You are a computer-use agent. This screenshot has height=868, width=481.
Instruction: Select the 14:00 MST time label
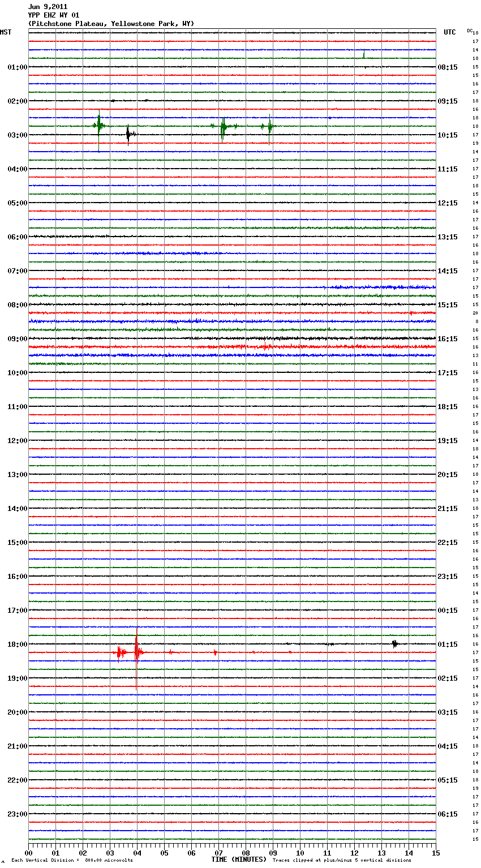coord(18,509)
